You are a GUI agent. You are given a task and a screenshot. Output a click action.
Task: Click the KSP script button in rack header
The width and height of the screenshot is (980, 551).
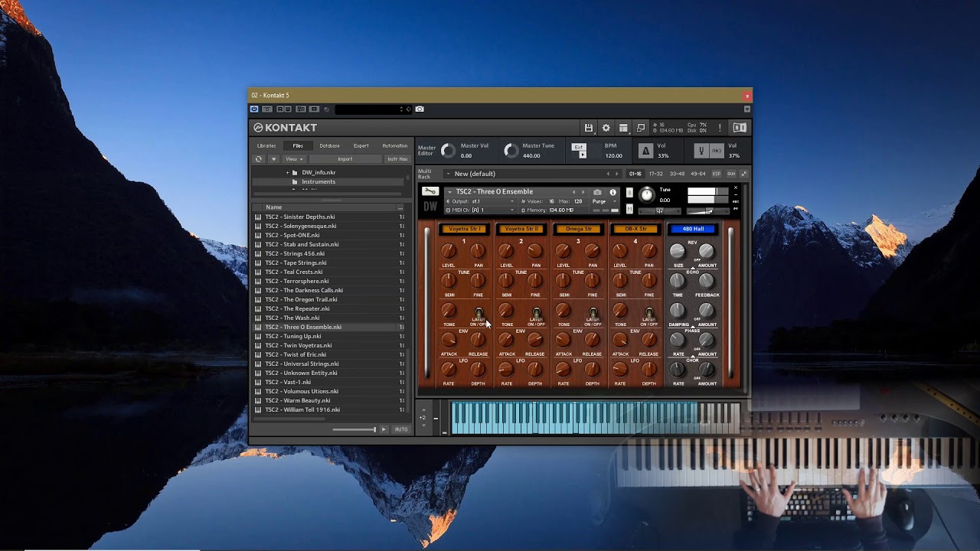click(x=717, y=174)
